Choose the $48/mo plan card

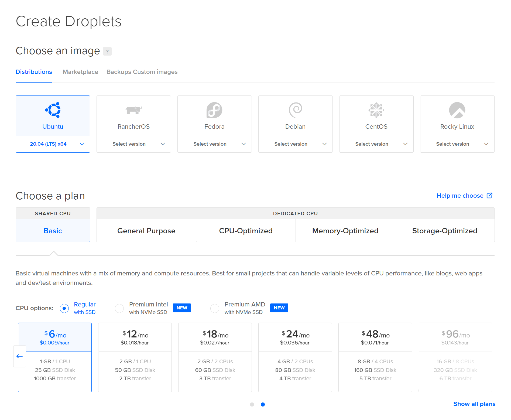pos(375,357)
